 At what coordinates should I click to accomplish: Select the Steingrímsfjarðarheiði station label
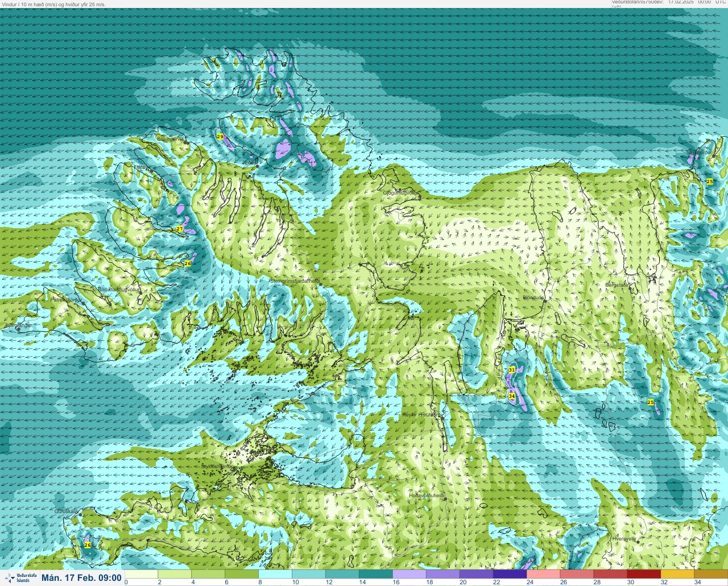click(295, 280)
